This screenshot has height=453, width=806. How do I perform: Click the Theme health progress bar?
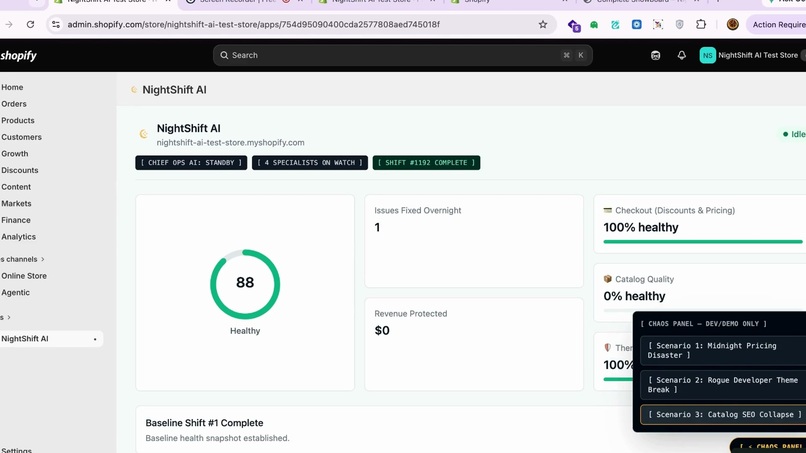[618, 379]
